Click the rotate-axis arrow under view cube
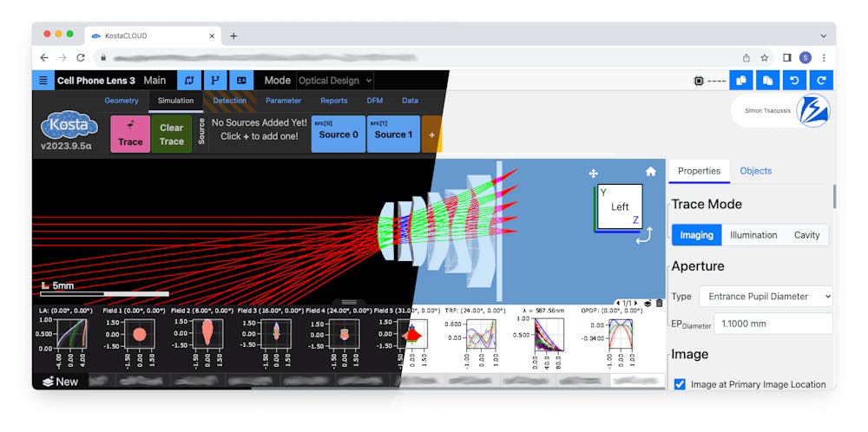 point(644,236)
